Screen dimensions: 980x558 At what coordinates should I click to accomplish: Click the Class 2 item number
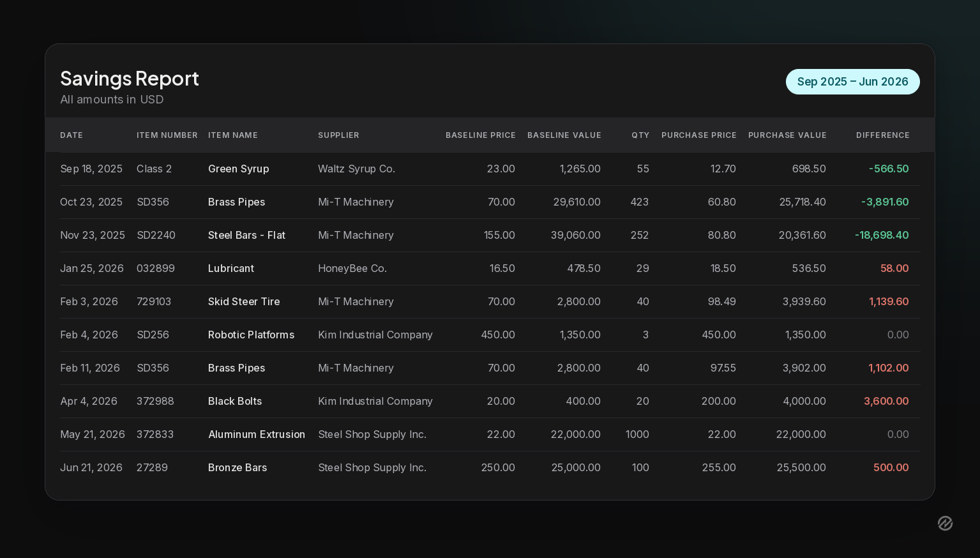[154, 169]
